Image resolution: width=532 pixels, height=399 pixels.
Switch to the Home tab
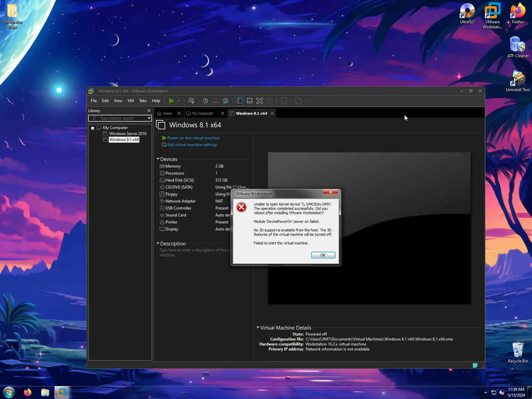click(167, 113)
